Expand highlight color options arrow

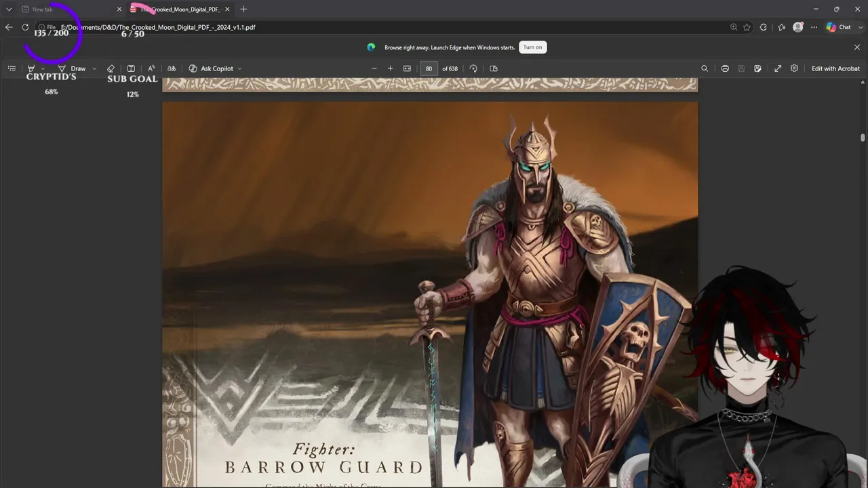coord(43,68)
